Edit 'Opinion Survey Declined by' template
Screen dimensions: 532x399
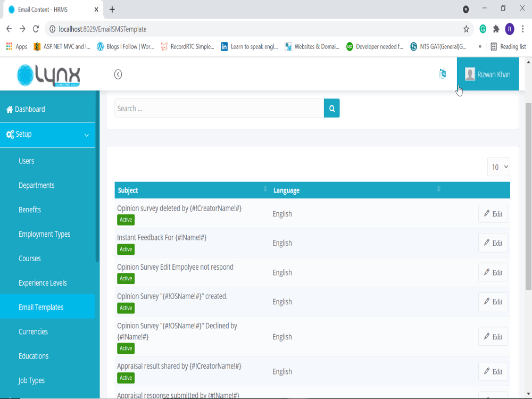(493, 337)
